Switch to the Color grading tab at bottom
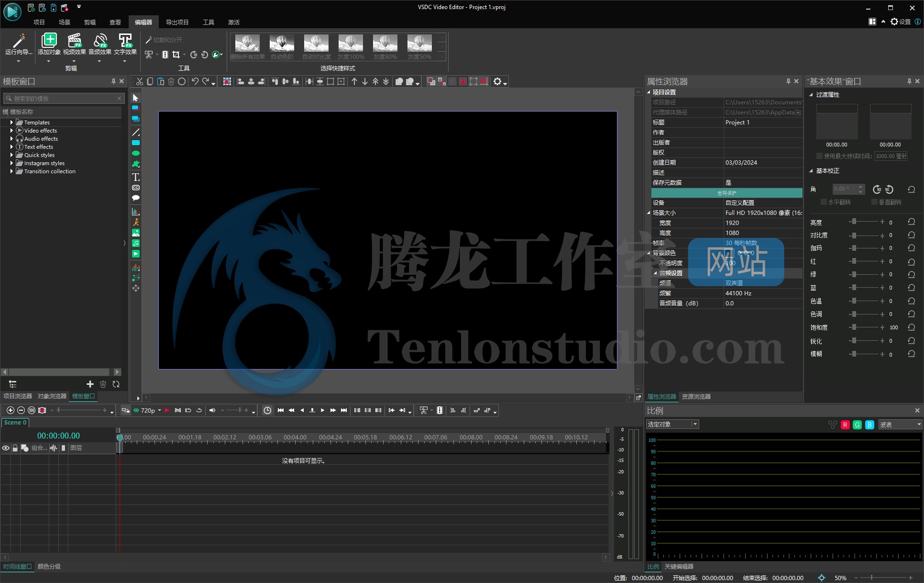Image resolution: width=924 pixels, height=583 pixels. (x=49, y=566)
